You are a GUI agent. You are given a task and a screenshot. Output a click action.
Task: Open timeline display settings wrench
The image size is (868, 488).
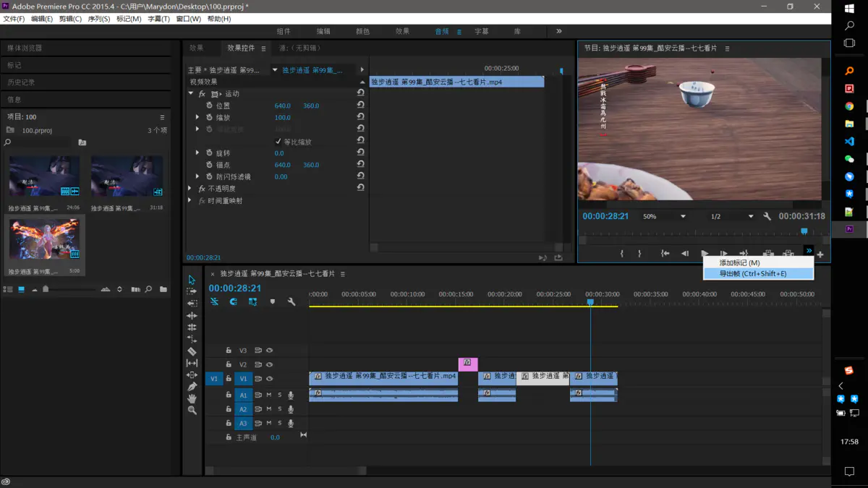[x=292, y=301]
